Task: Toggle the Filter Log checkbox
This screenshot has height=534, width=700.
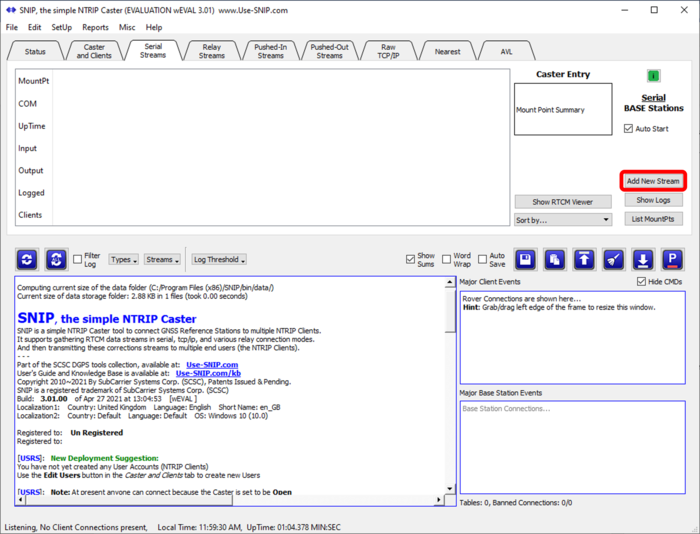Action: tap(78, 259)
